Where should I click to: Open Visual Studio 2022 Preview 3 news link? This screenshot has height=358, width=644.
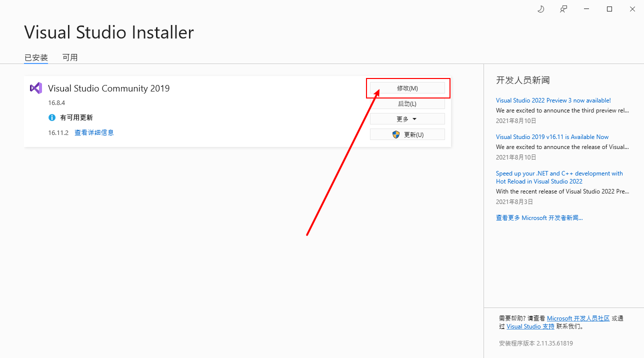(x=553, y=100)
